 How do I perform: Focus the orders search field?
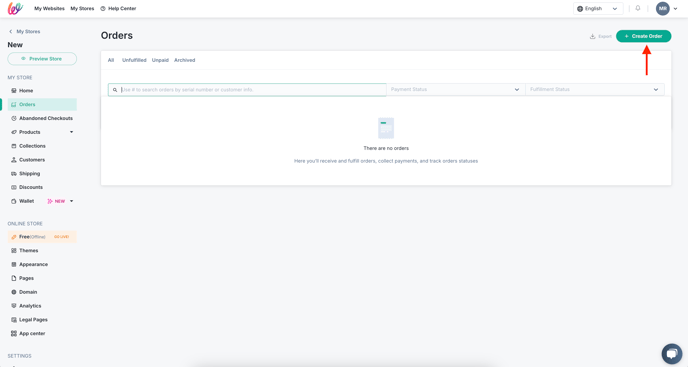tap(247, 90)
